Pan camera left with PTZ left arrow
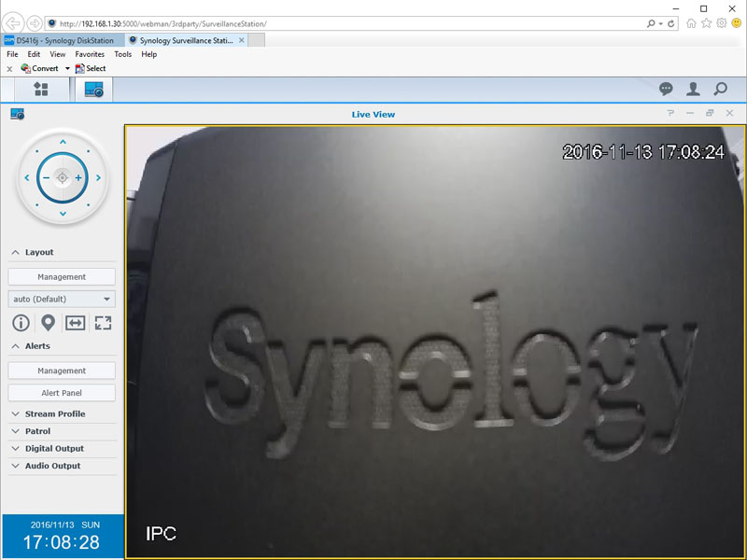The height and width of the screenshot is (560, 747). click(x=27, y=177)
